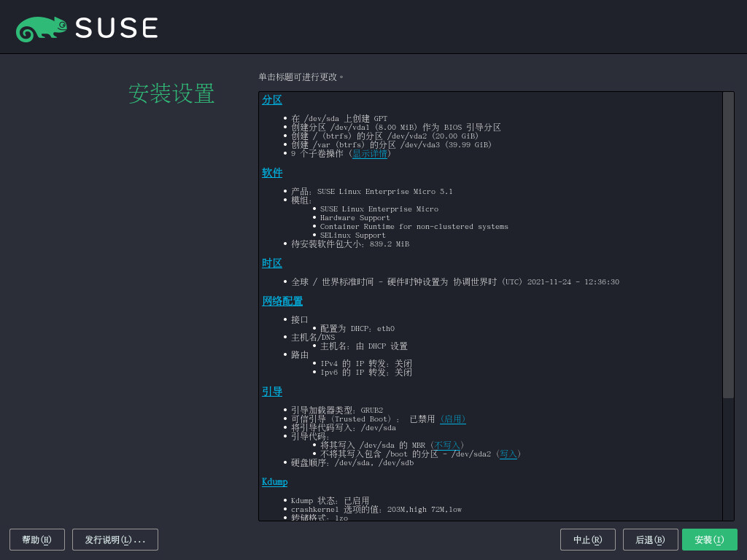Click the 安装设置 page title
Viewport: 747px width, 560px height.
click(x=171, y=93)
